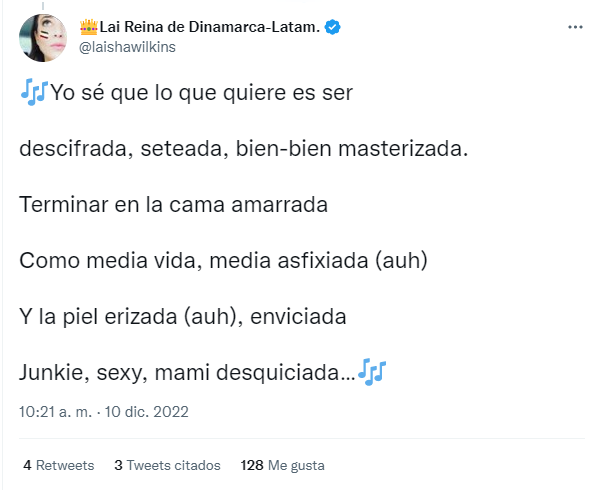Viewport: 601px width, 490px height.
Task: Open the profile avatar picture
Action: point(43,39)
